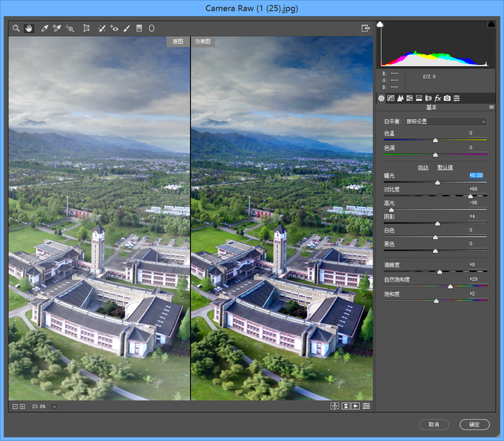Select the Graduated Filter tool
The height and width of the screenshot is (441, 504).
139,28
